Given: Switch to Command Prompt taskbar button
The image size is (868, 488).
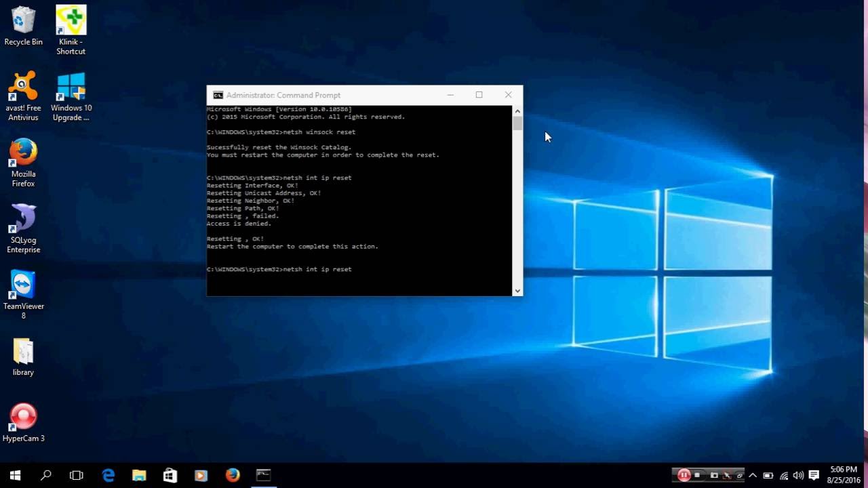Looking at the screenshot, I should 263,475.
